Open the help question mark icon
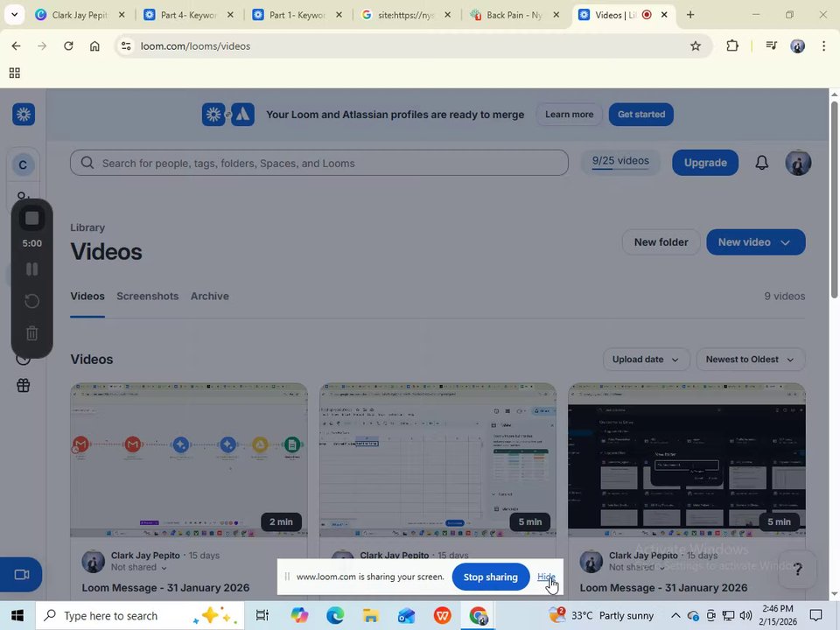The width and height of the screenshot is (840, 630). click(798, 569)
